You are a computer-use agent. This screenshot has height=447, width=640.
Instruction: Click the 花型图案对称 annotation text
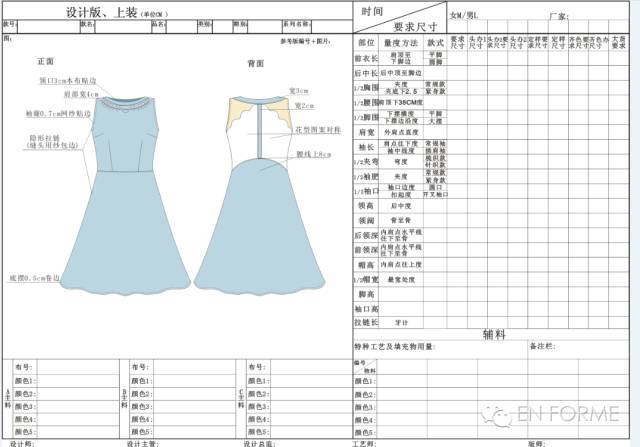tap(316, 131)
